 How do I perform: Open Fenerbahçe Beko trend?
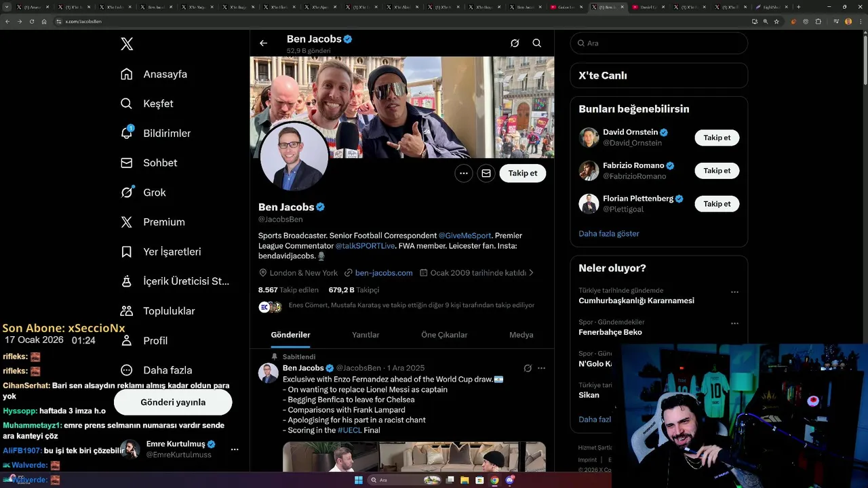click(610, 332)
